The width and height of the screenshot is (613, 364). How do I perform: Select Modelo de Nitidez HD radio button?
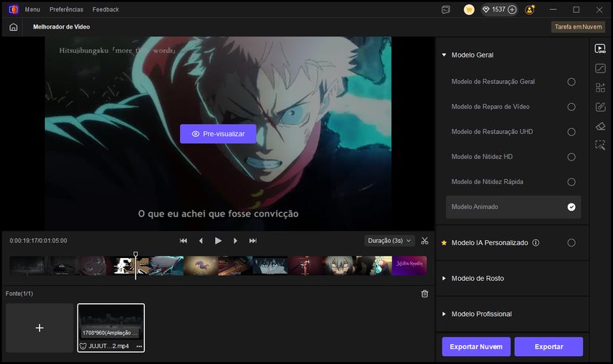571,157
